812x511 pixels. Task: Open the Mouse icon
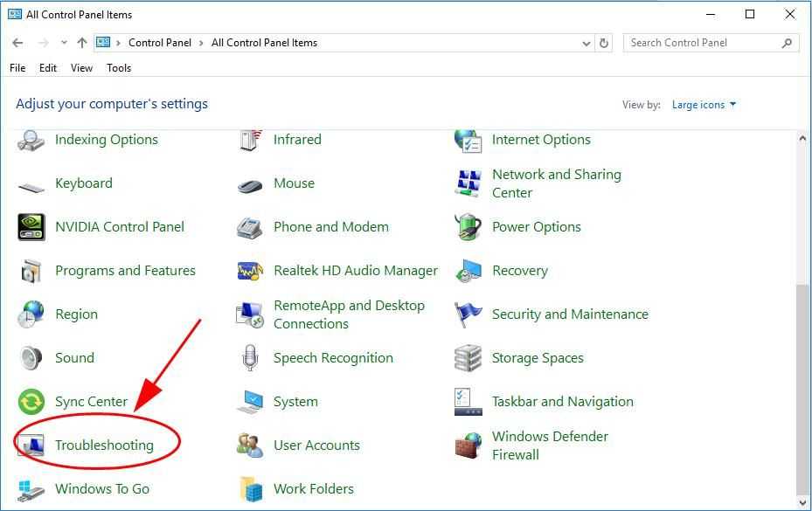coord(250,185)
